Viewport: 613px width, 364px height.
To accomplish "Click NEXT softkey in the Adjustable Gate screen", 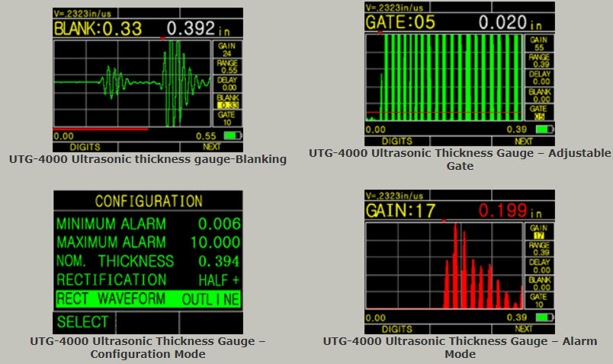I will [524, 141].
